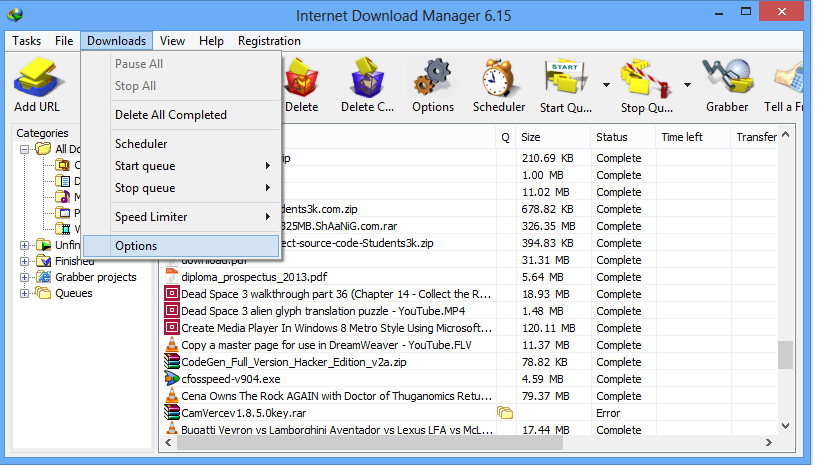Click the Stop Queue toolbar icon

pos(646,79)
